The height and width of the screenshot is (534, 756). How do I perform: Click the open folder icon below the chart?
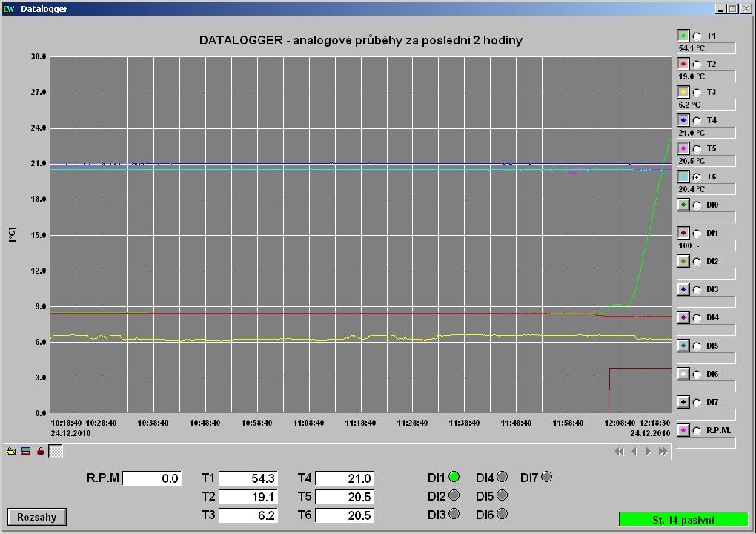pos(11,451)
